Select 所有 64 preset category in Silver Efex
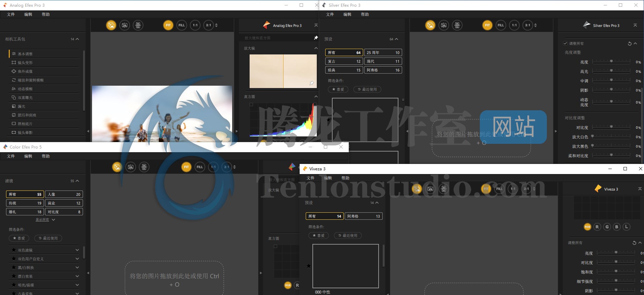Screen dimensions: 644x295 click(x=344, y=53)
